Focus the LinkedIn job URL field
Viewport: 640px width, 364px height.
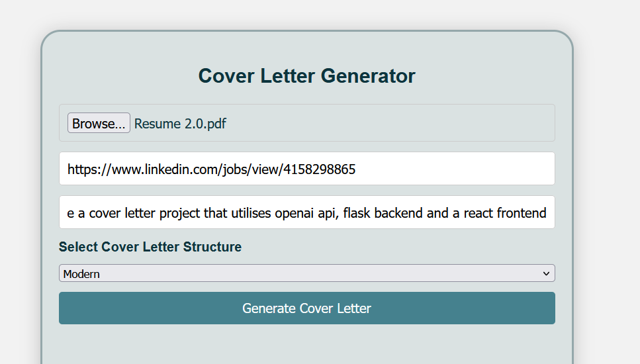pyautogui.click(x=307, y=169)
